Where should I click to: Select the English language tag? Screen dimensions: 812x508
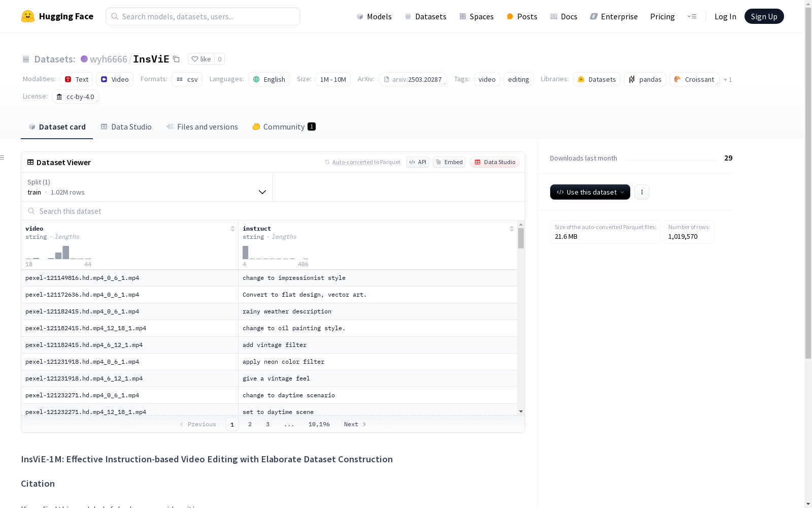269,79
